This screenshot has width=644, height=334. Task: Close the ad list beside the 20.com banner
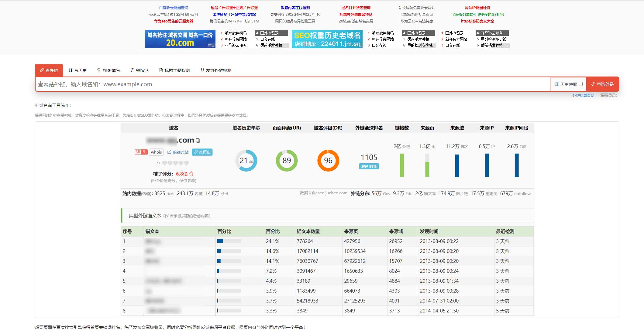(286, 46)
